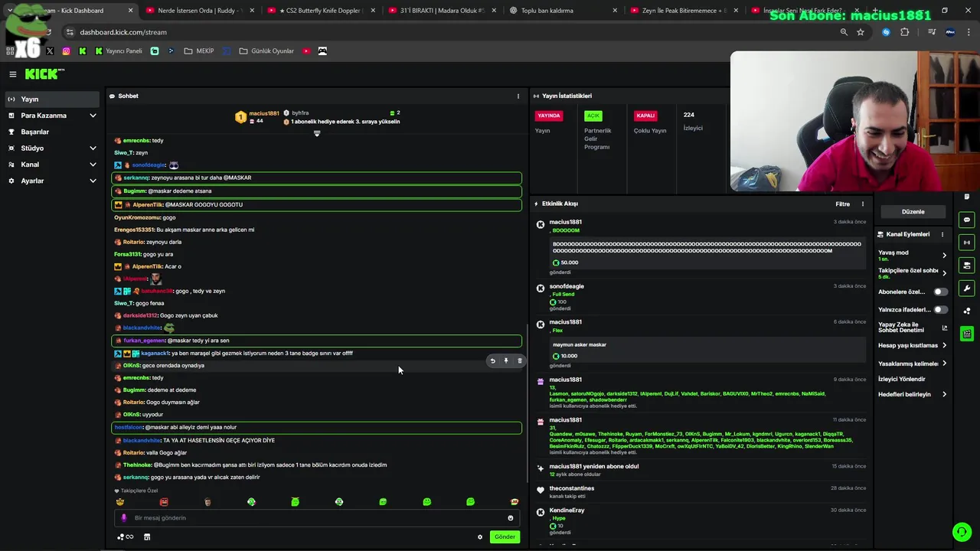The width and height of the screenshot is (980, 551).
Task: Click the channel actions sidebar icon
Action: [967, 266]
